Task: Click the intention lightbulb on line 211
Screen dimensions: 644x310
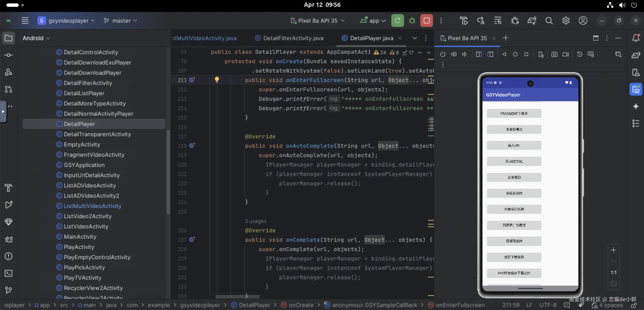Action: point(217,80)
